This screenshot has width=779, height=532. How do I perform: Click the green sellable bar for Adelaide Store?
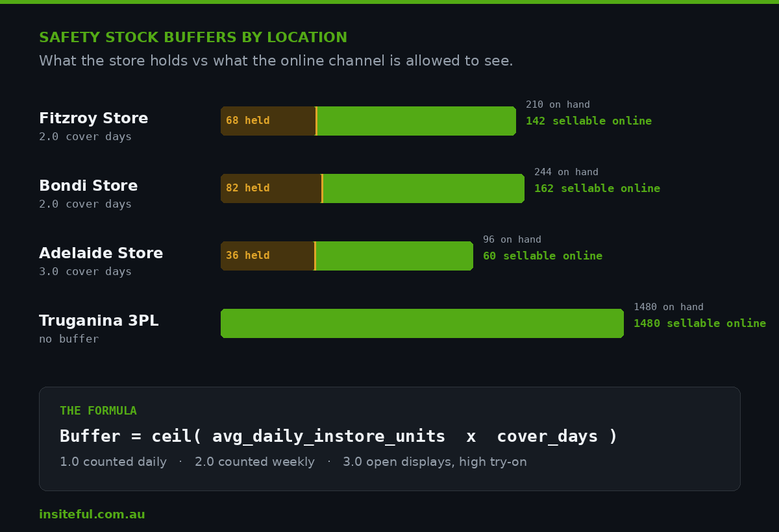point(394,256)
